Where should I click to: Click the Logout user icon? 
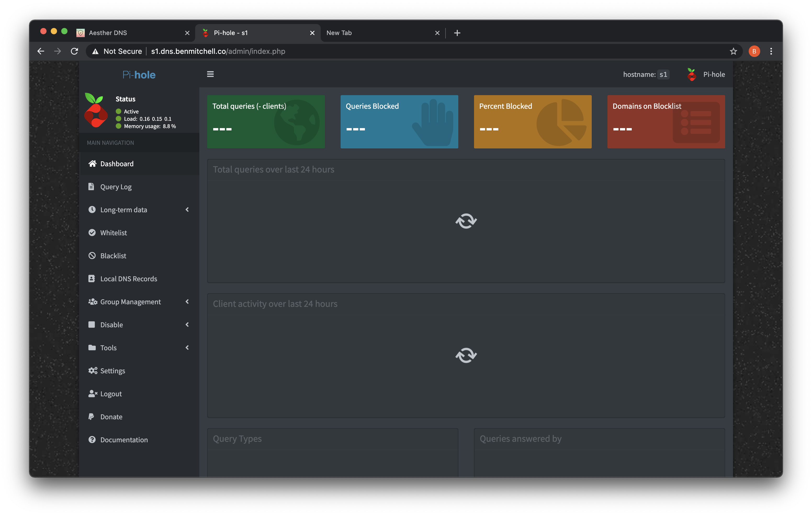pos(93,394)
